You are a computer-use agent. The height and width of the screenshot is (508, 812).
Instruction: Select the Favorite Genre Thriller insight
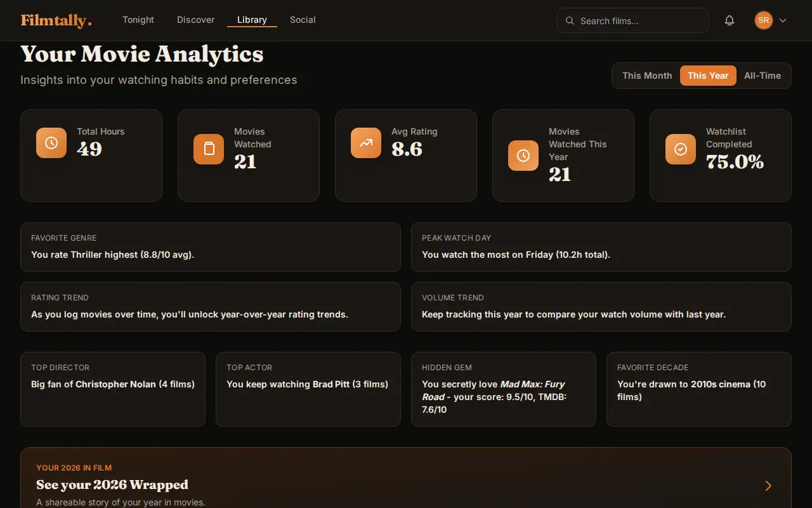point(211,247)
